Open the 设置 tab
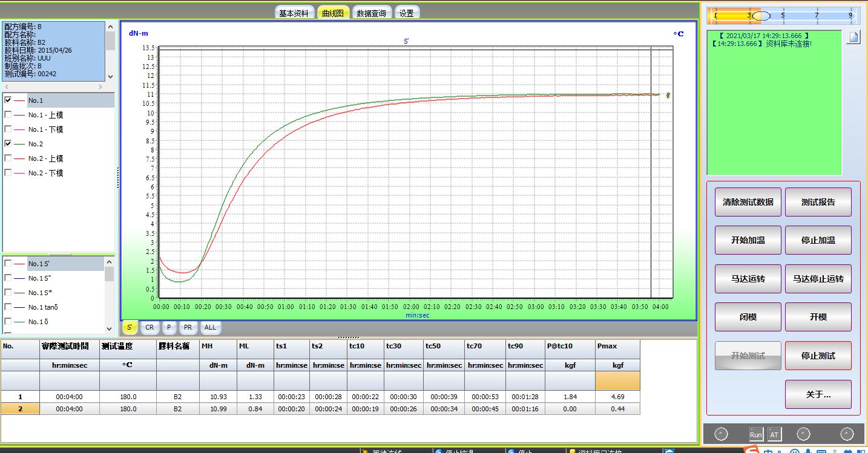This screenshot has width=868, height=453. pos(407,13)
